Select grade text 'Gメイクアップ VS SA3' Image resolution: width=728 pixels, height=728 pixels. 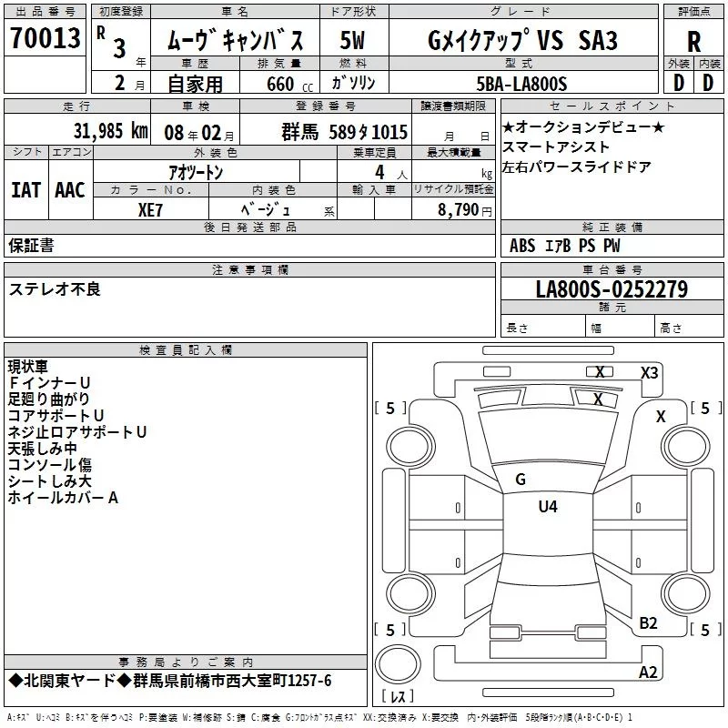click(522, 40)
